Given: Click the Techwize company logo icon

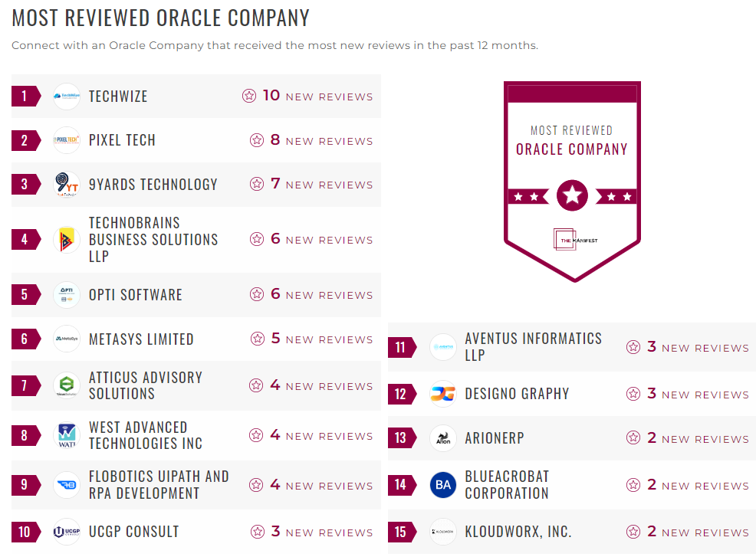Looking at the screenshot, I should (x=67, y=97).
